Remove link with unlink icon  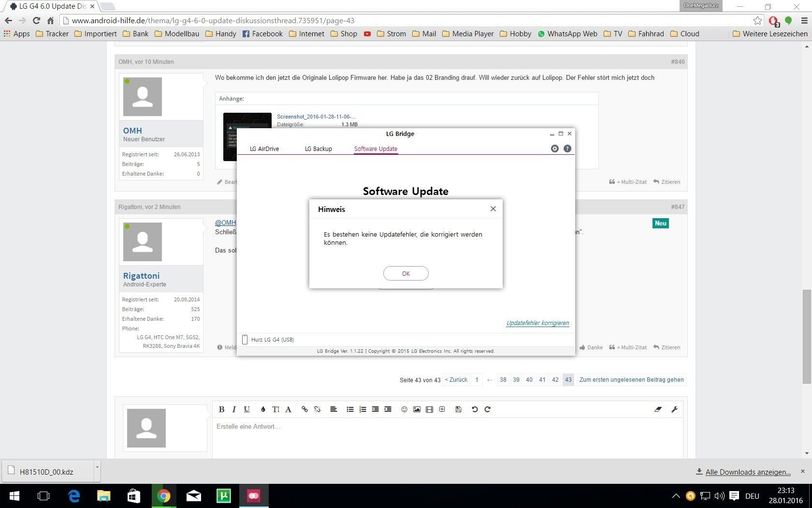click(x=317, y=409)
